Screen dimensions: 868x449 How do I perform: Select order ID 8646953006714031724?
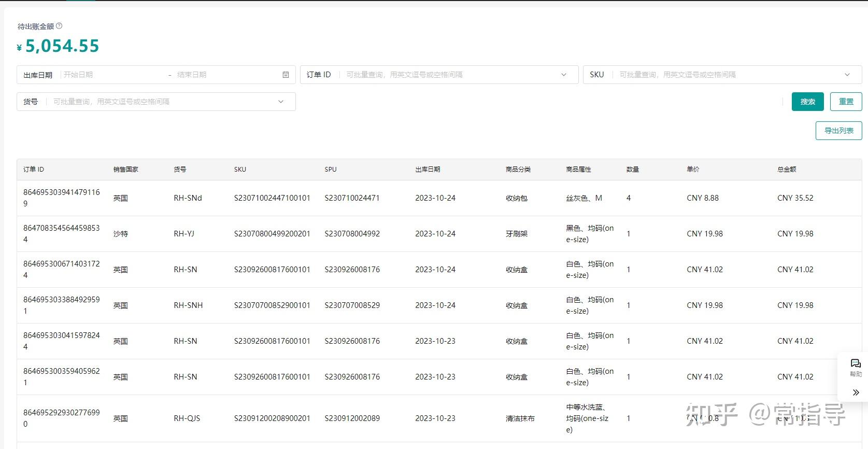(62, 269)
